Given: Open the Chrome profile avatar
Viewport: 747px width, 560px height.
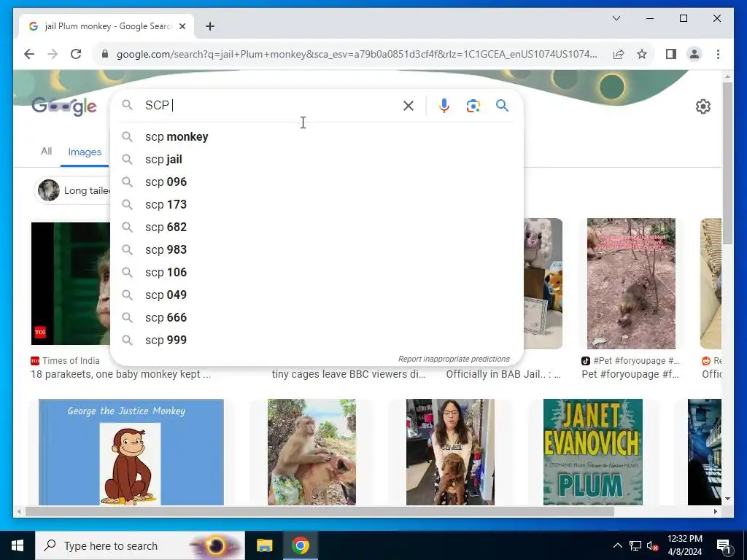Looking at the screenshot, I should coord(694,54).
